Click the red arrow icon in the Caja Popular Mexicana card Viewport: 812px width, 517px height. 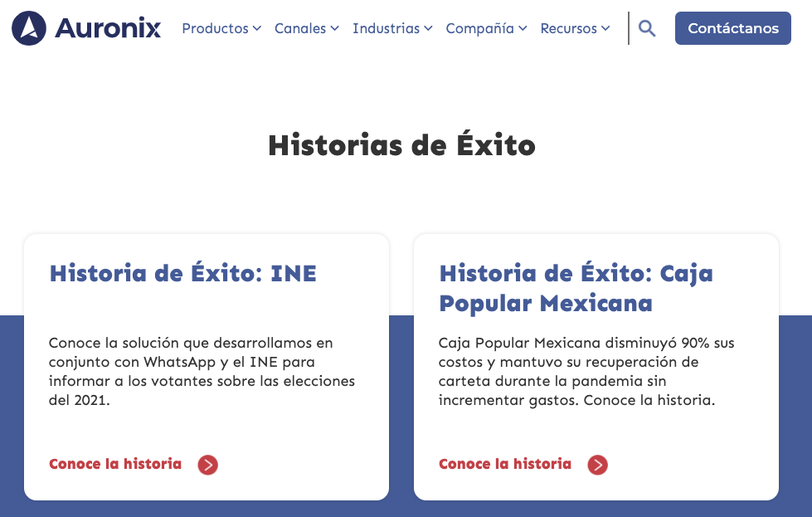[598, 465]
